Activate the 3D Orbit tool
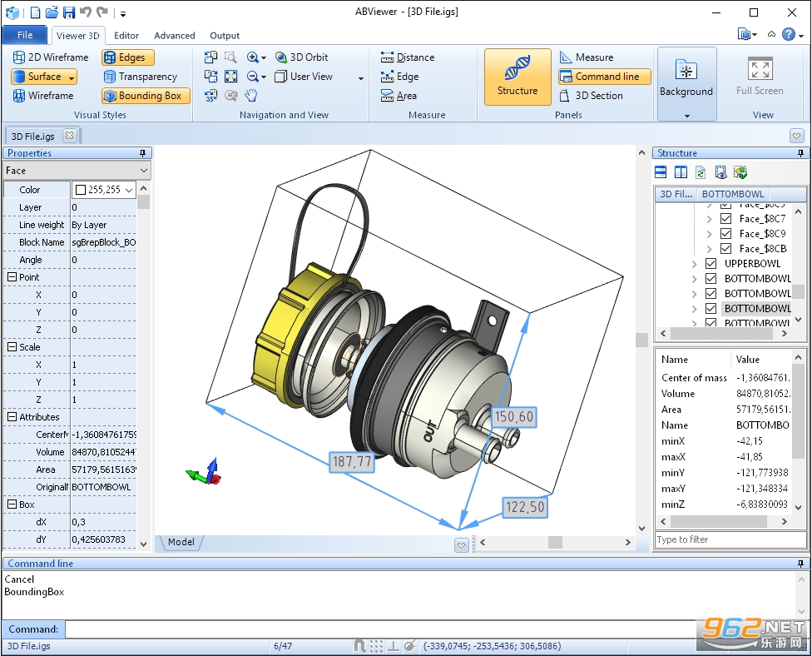Viewport: 812px width, 656px height. click(301, 57)
